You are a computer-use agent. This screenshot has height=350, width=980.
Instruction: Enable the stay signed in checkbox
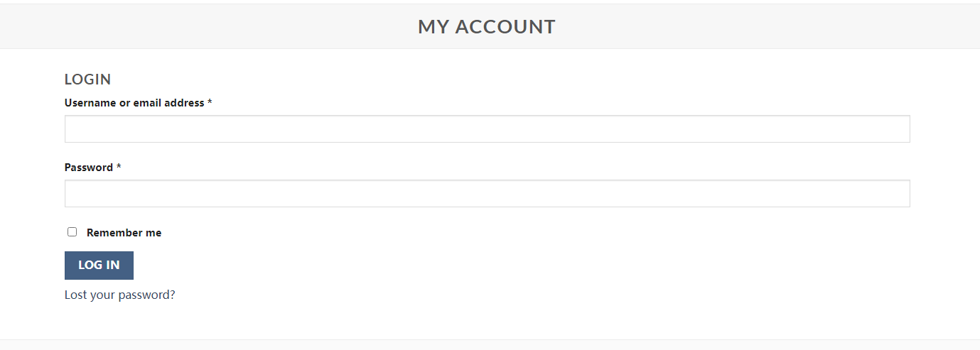(72, 232)
